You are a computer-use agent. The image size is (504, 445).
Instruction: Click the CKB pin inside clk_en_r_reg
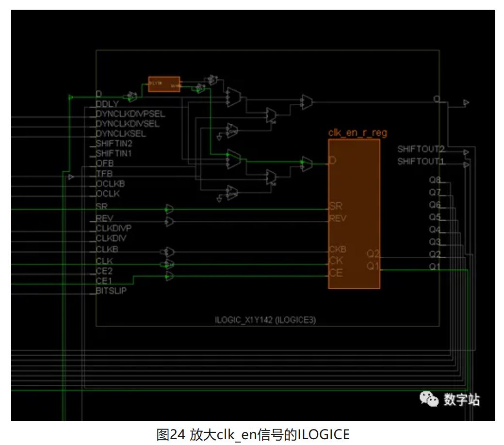[x=338, y=249]
